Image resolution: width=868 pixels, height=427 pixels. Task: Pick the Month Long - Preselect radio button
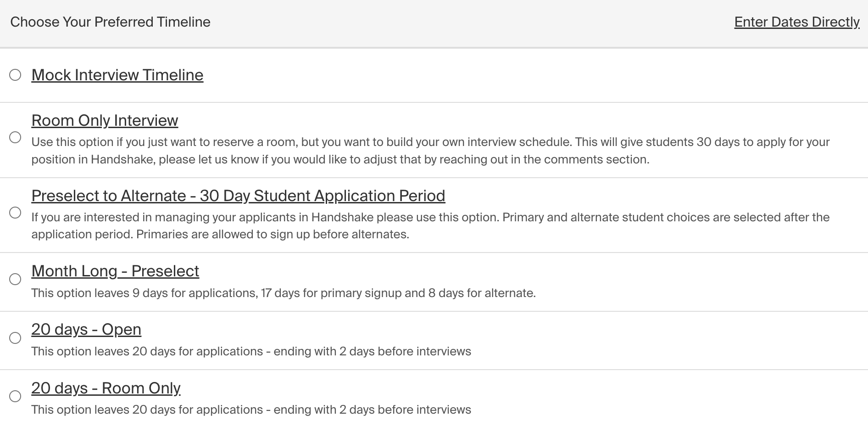[15, 279]
